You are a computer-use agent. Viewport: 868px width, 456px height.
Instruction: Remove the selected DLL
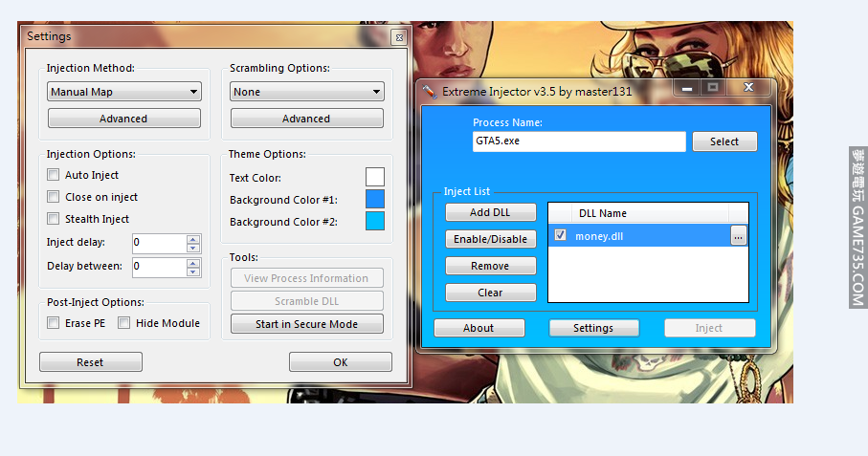491,266
